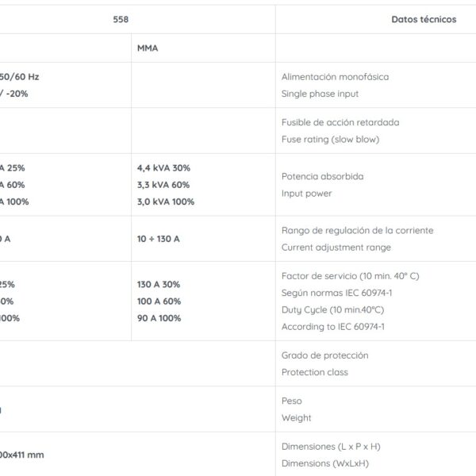Screen dimensions: 476x476
Task: Select the "Potencia absorbida" label
Action: (322, 176)
